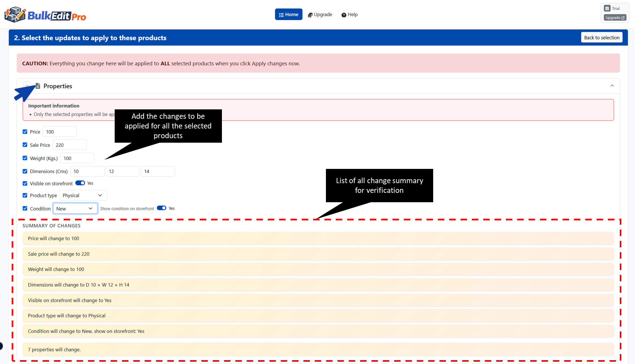Uncheck the Price checkbox
The image size is (635, 364).
(x=25, y=131)
